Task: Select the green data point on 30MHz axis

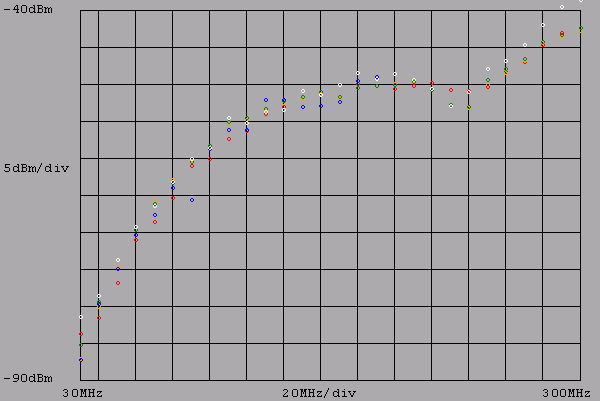Action: click(x=81, y=345)
